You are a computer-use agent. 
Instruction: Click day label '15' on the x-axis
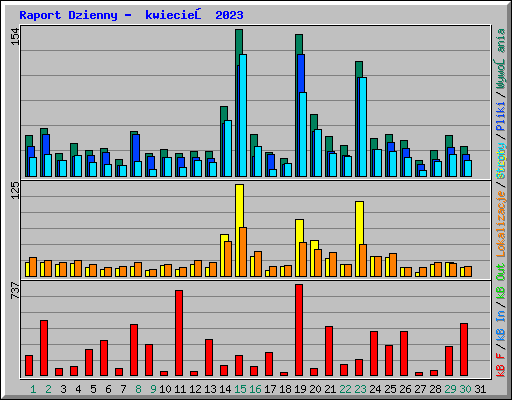click(x=240, y=389)
